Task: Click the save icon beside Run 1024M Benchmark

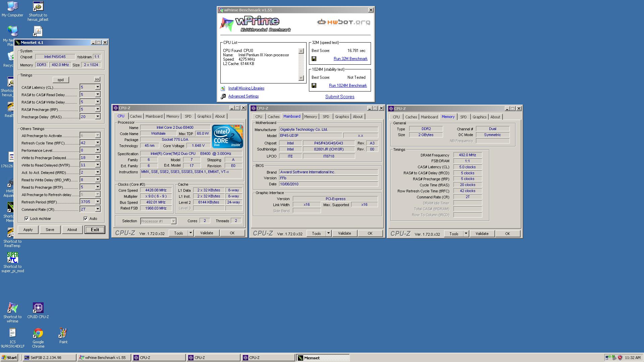Action: [x=314, y=85]
